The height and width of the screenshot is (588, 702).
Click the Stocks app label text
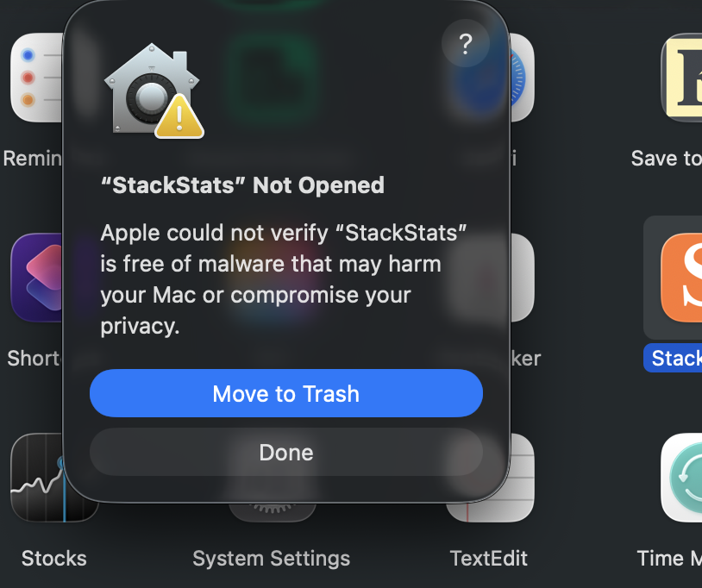coord(53,559)
